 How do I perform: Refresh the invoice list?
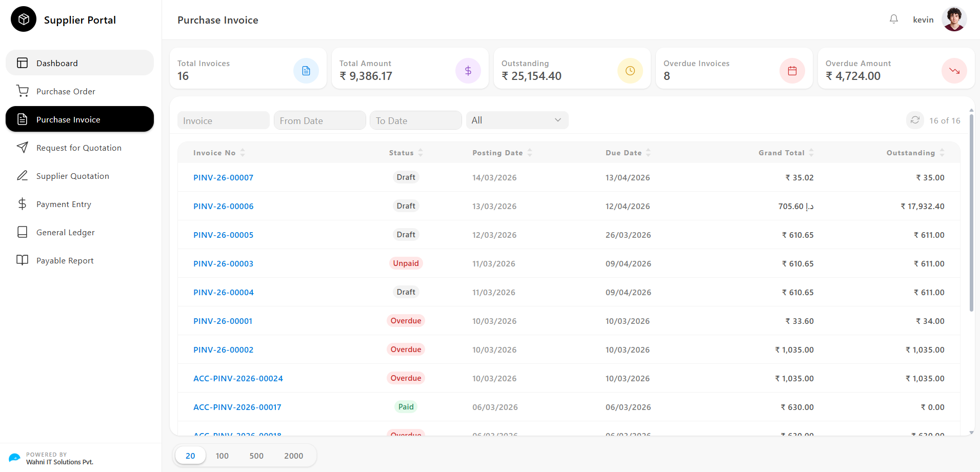[x=915, y=120]
